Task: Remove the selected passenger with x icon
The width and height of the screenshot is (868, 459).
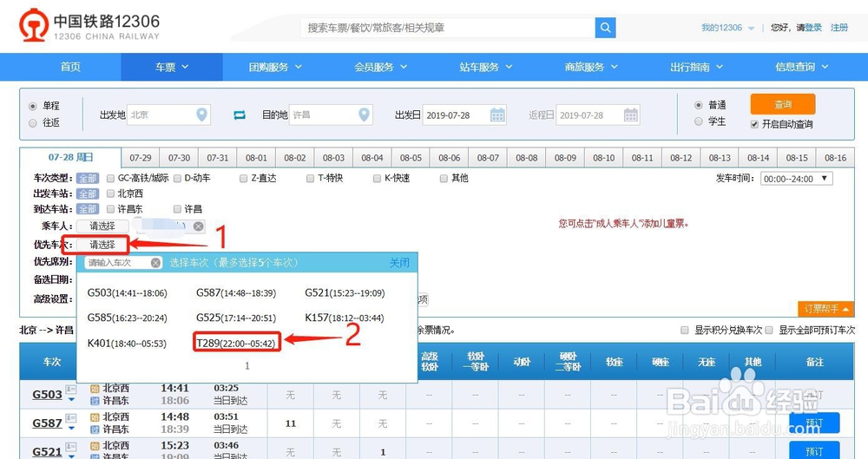Action: [x=198, y=226]
